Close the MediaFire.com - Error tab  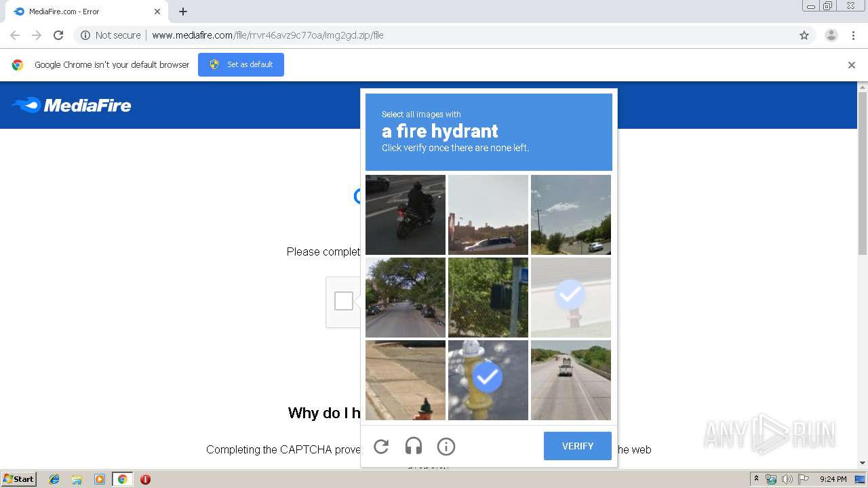[157, 12]
